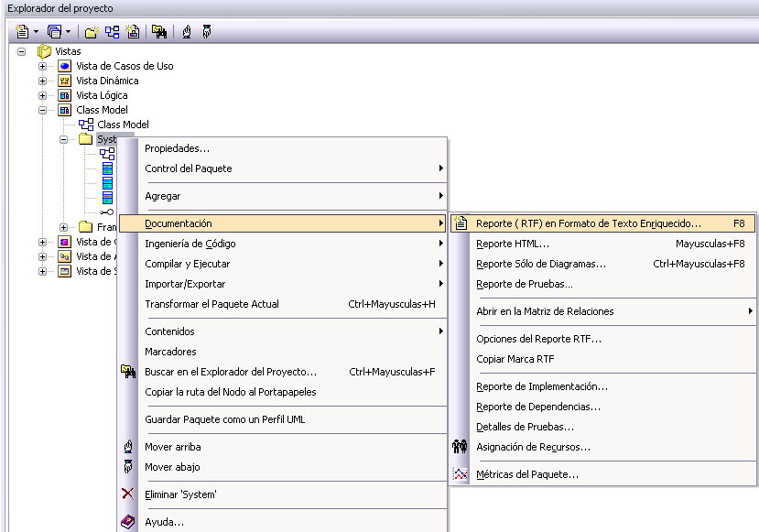Expand the Vista Lógica node
The width and height of the screenshot is (759, 532).
43,95
